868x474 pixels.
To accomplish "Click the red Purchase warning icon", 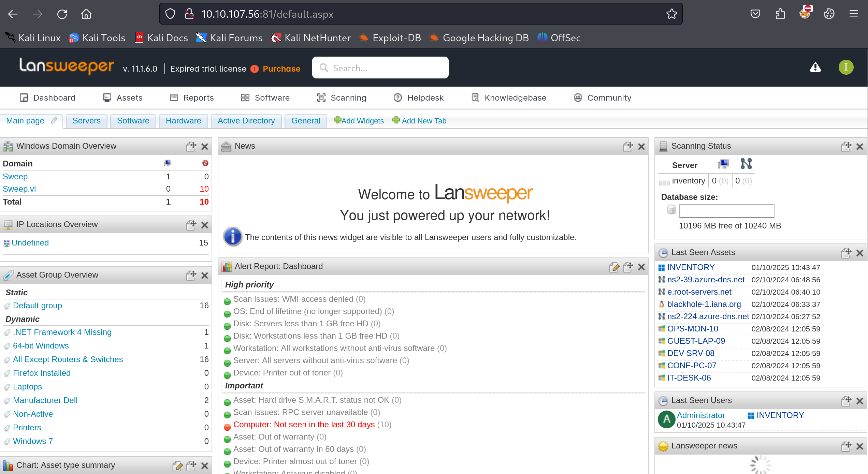I will click(255, 69).
